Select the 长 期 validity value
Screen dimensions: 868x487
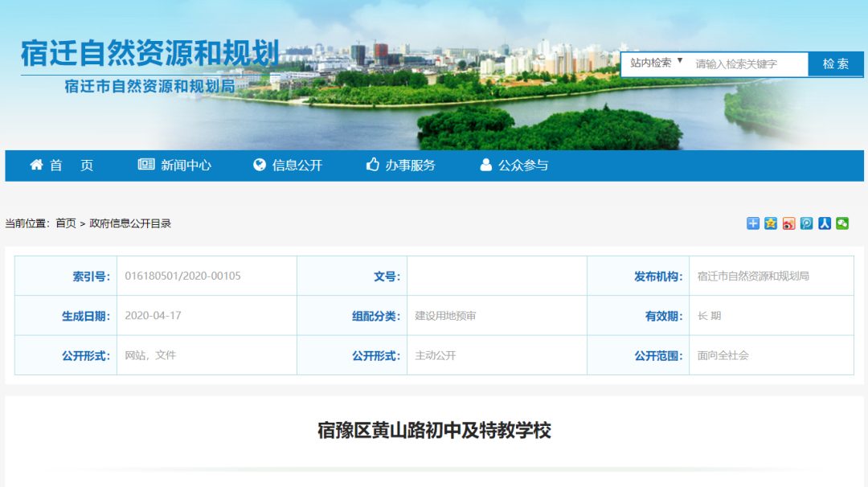click(709, 316)
